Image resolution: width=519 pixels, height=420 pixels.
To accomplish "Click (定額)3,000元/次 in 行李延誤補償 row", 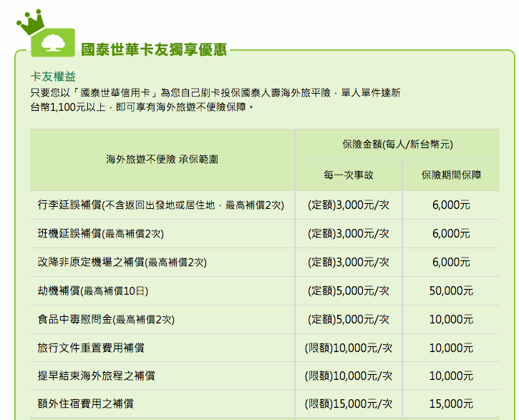I will click(x=349, y=205).
